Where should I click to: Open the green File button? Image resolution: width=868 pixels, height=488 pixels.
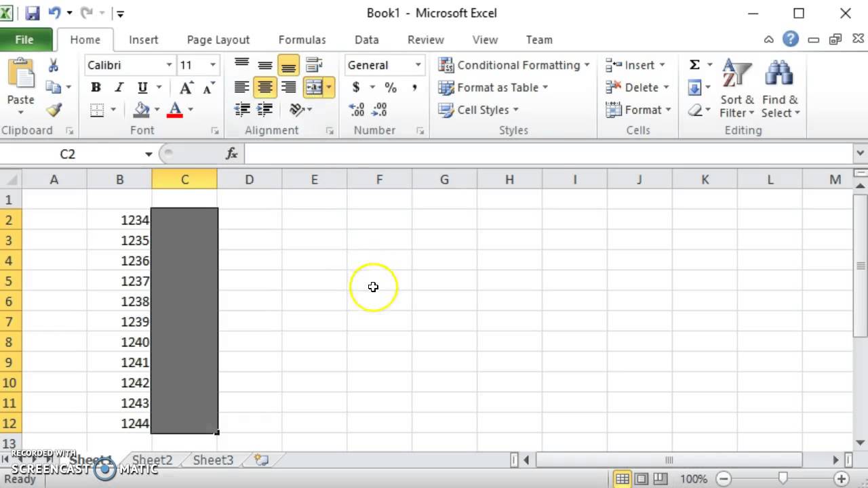tap(24, 39)
